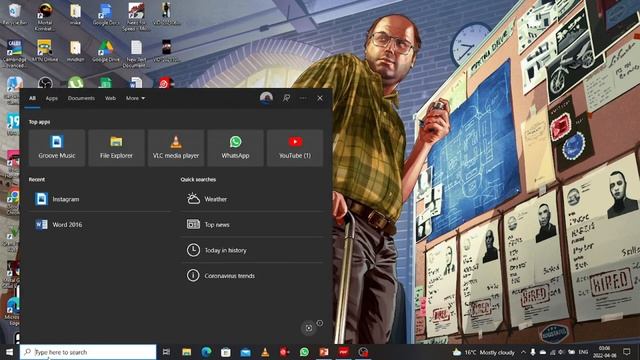Click the info icon near screenshot search
Image resolution: width=640 pixels, height=360 pixels.
pyautogui.click(x=320, y=323)
